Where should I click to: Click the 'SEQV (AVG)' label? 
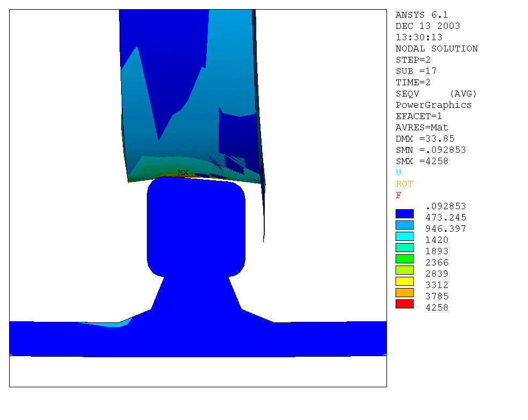click(436, 94)
